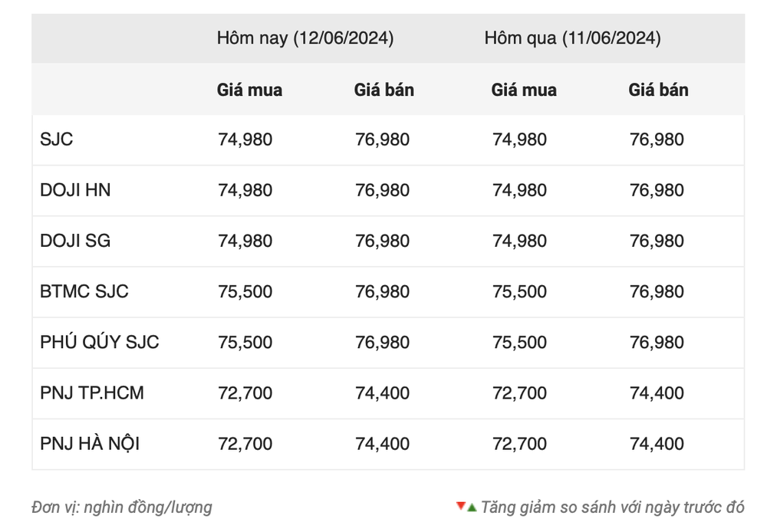Click yesterday's Giá bán header
This screenshot has width=767, height=532.
coord(658,90)
